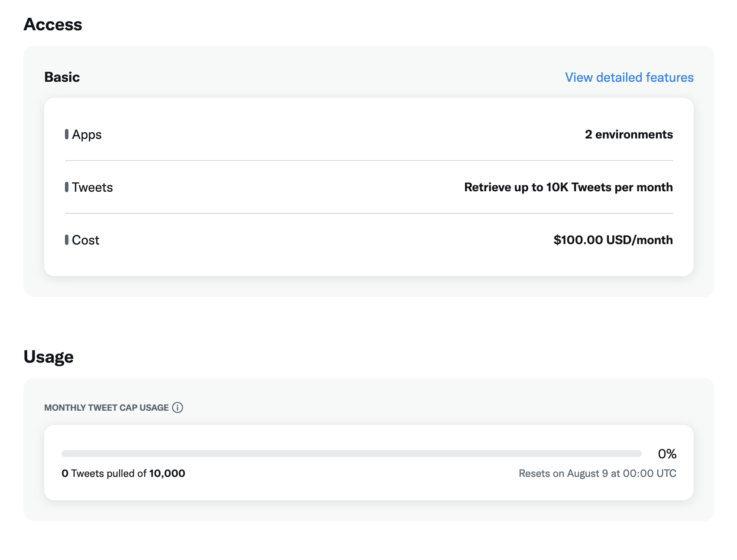
Task: Click the Cost row label
Action: click(x=86, y=240)
